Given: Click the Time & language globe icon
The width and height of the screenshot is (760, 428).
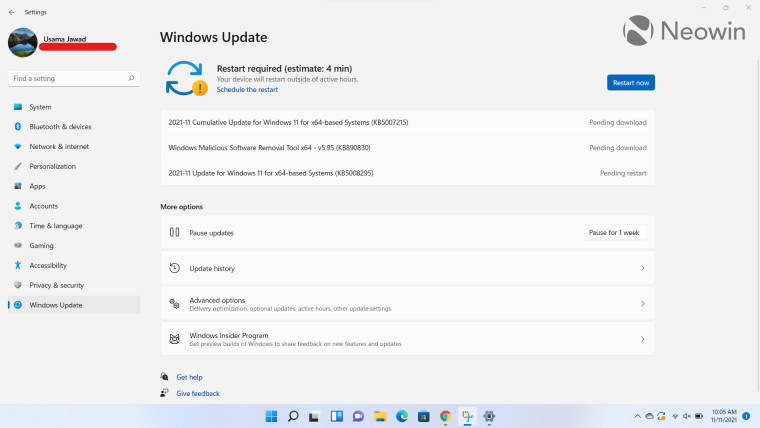Looking at the screenshot, I should [18, 225].
